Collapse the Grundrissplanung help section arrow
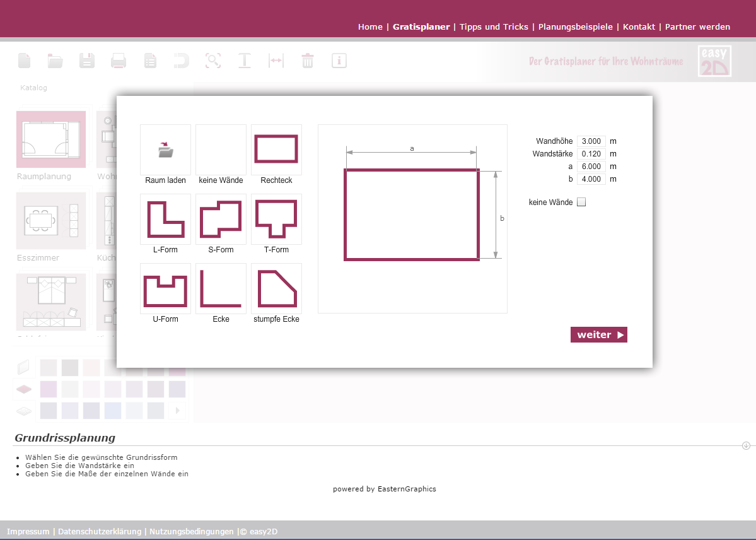 (x=746, y=445)
